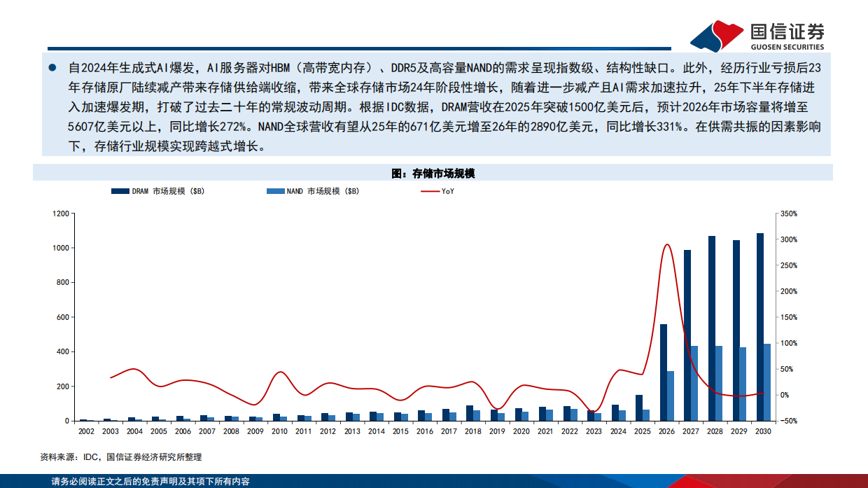This screenshot has width=868, height=488.
Task: Click the right axis value -50%
Action: (790, 421)
